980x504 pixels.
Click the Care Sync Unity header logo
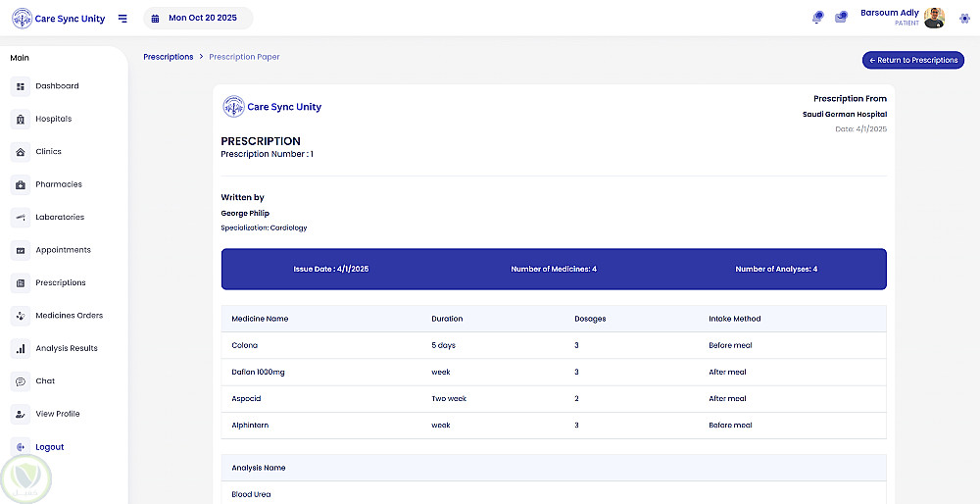pos(59,19)
